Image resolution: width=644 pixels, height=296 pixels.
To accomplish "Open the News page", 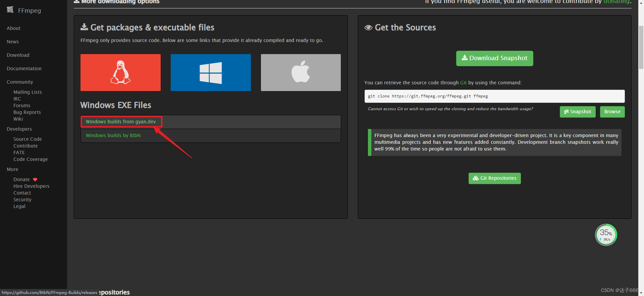I will pyautogui.click(x=13, y=42).
